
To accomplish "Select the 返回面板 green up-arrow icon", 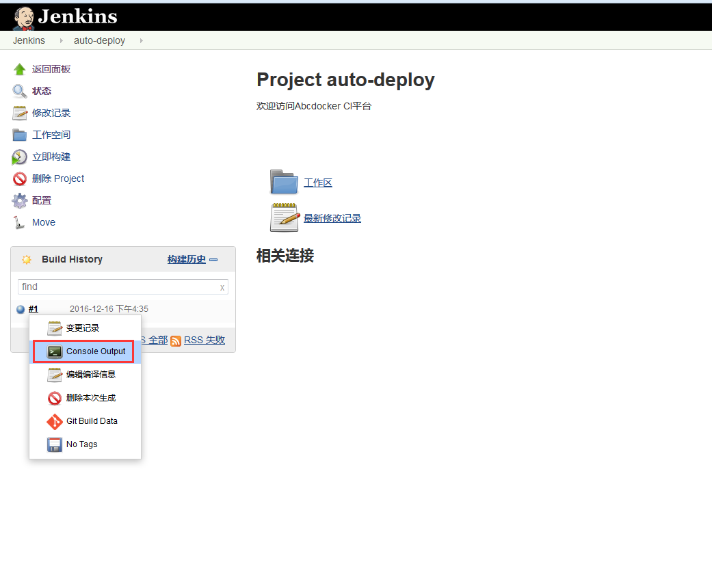I will 19,68.
